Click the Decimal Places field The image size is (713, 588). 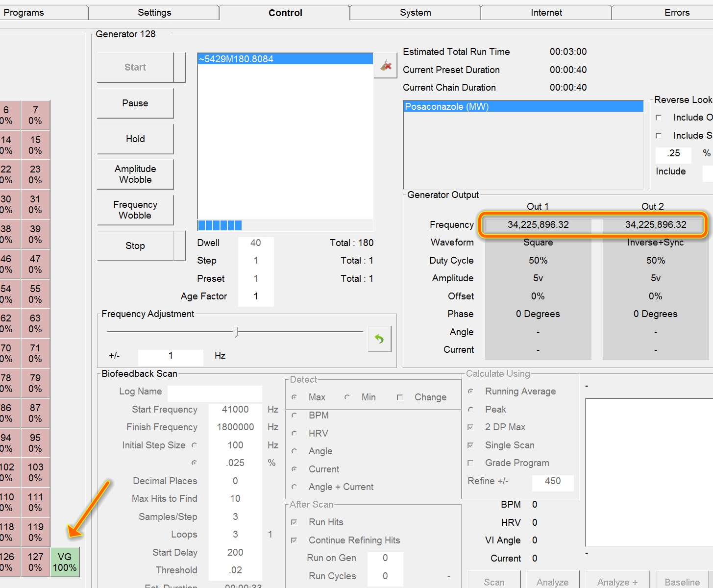click(x=235, y=481)
